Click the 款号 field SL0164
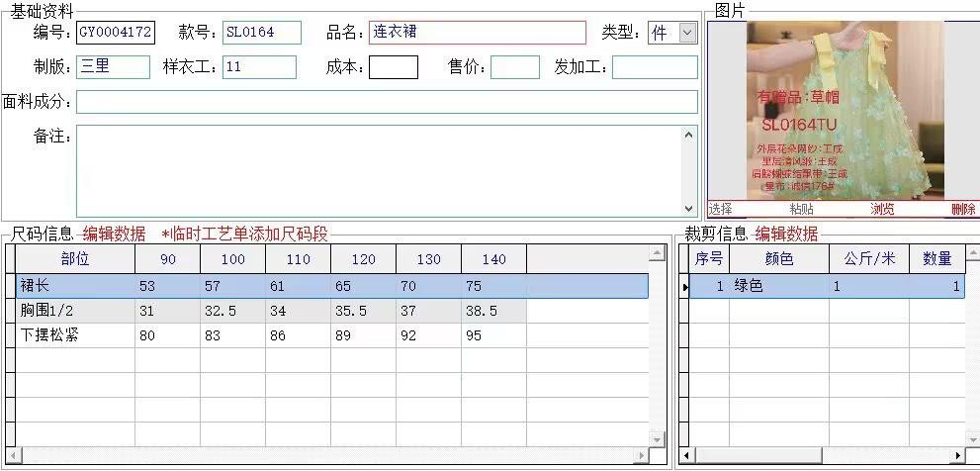This screenshot has width=980, height=471. point(262,33)
